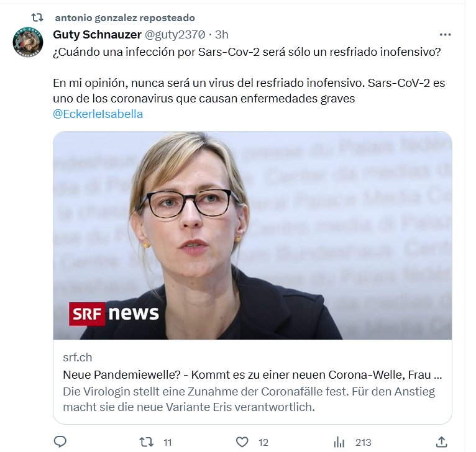Open Guty Schnauzer's profile avatar
Image resolution: width=476 pixels, height=452 pixels.
click(28, 42)
